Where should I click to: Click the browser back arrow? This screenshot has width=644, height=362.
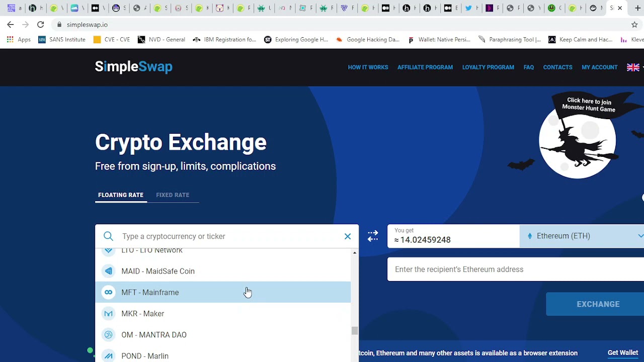tap(11, 25)
